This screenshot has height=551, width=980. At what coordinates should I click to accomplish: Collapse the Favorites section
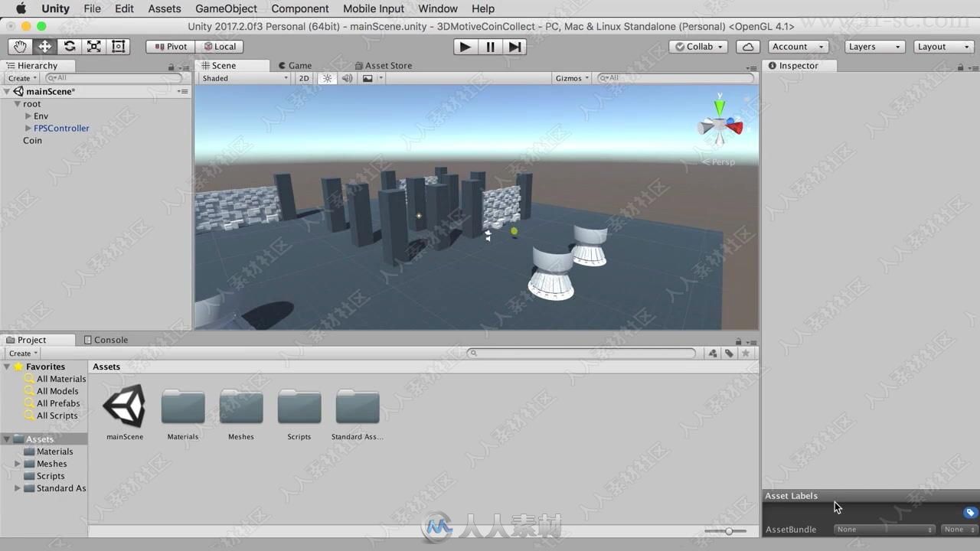coord(7,367)
